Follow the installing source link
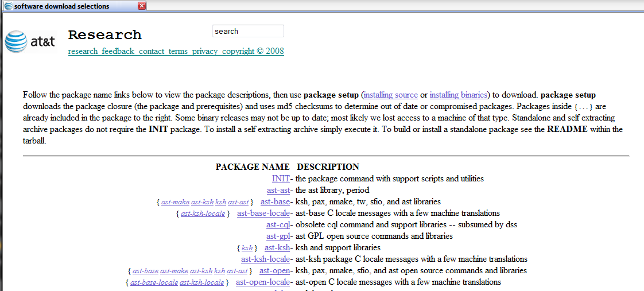Viewport: 644px width, 291px height. click(x=391, y=95)
